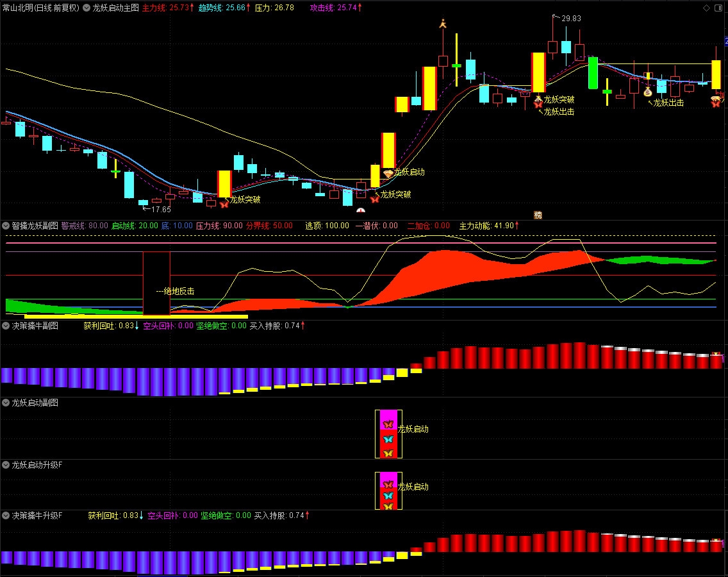Click the 17.65 low price marker

click(x=160, y=209)
